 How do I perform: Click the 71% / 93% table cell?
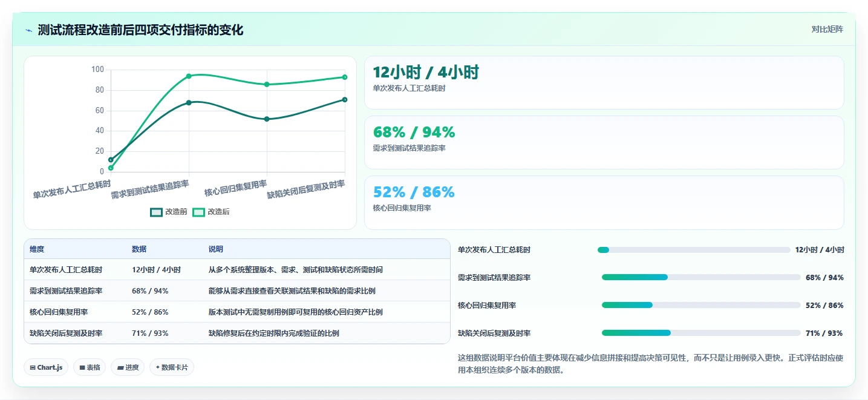point(150,333)
